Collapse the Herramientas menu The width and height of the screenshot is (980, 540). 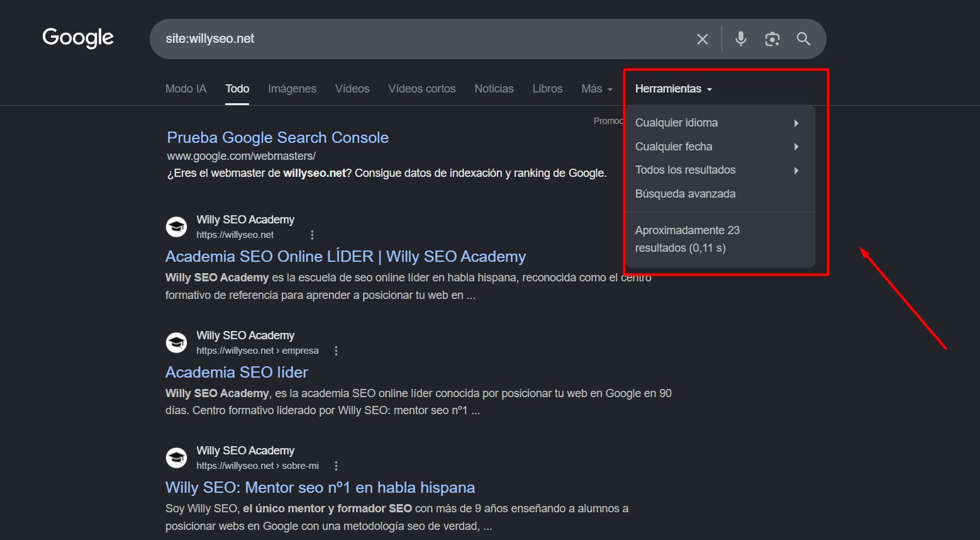[x=674, y=89]
